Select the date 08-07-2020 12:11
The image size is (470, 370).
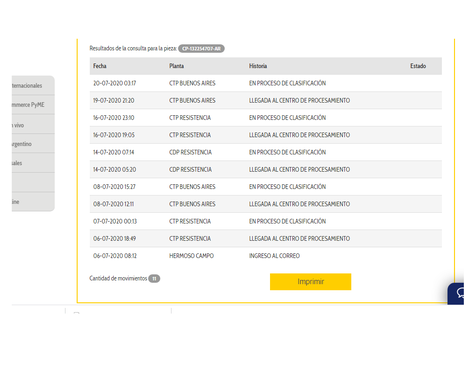(114, 204)
